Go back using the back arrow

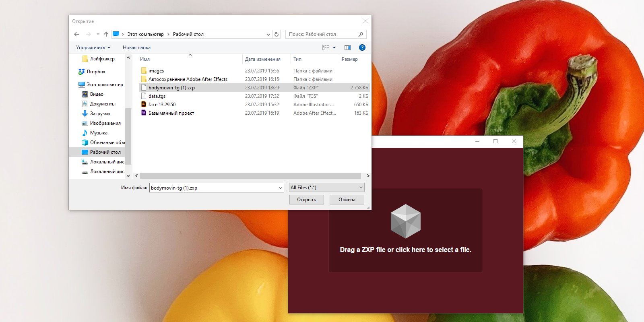(x=76, y=34)
